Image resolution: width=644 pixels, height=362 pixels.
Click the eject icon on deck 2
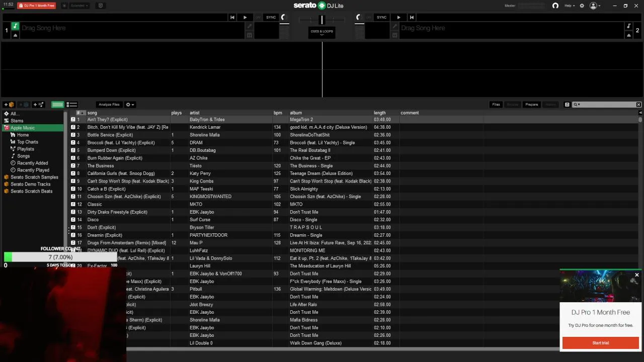(628, 35)
